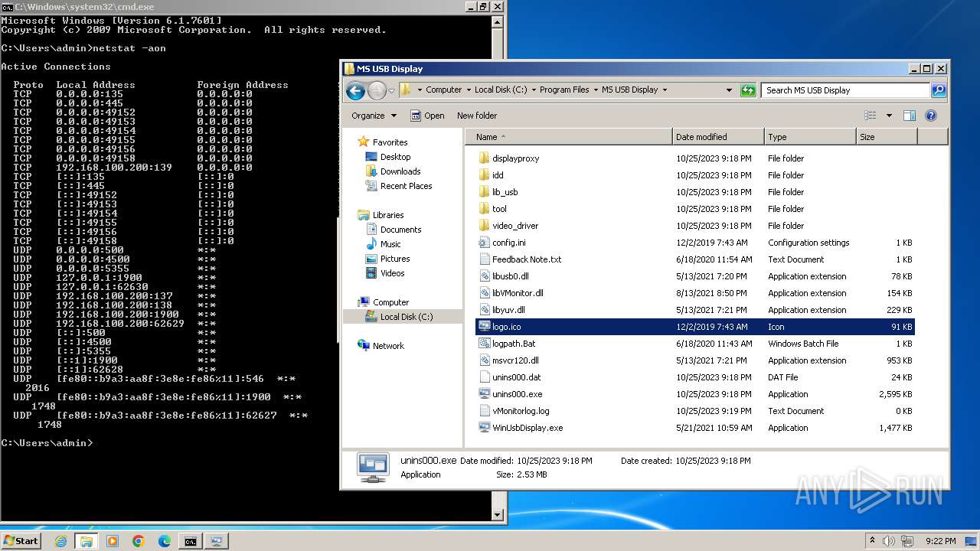Sort by the Size column header
The width and height of the screenshot is (980, 551).
(887, 137)
